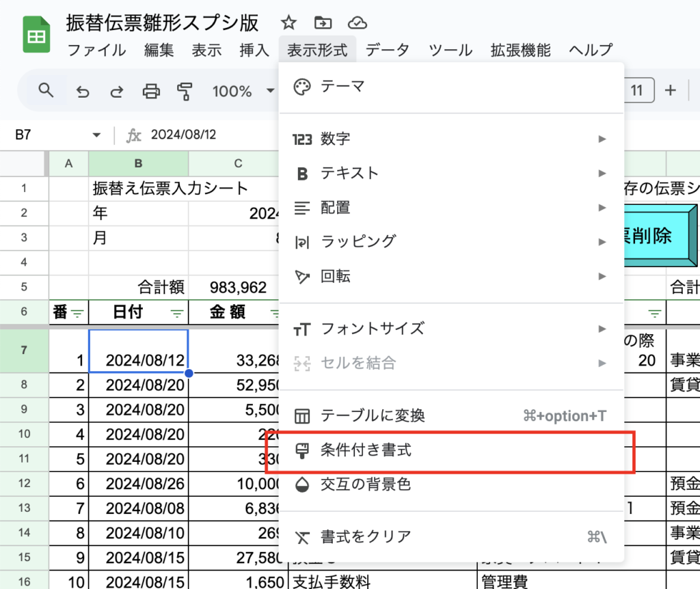Click cell with date 2024/08/08
The height and width of the screenshot is (589, 700).
point(138,508)
